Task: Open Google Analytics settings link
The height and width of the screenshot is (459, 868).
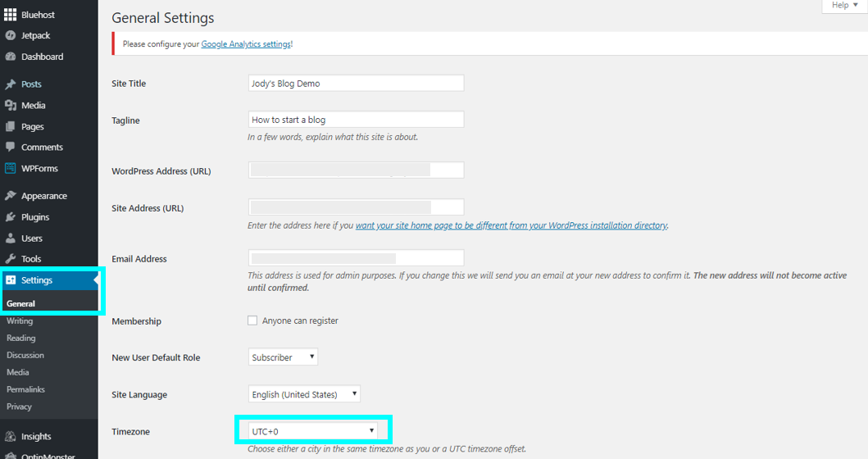Action: tap(246, 43)
